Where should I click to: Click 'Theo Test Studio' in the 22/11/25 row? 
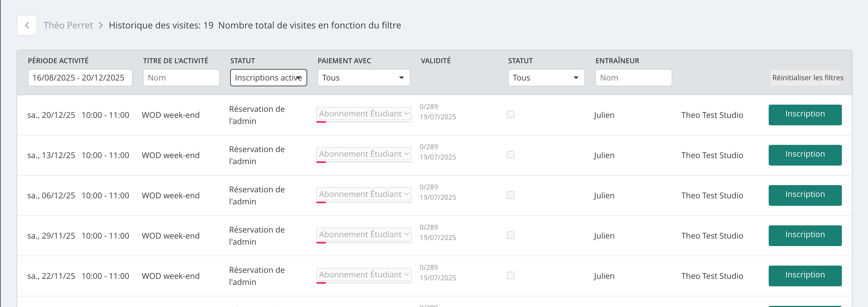click(x=712, y=276)
